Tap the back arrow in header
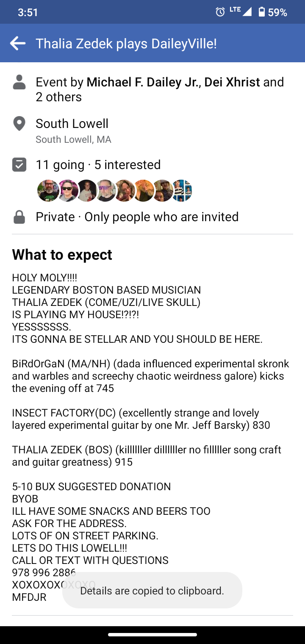The image size is (305, 644). pyautogui.click(x=18, y=43)
